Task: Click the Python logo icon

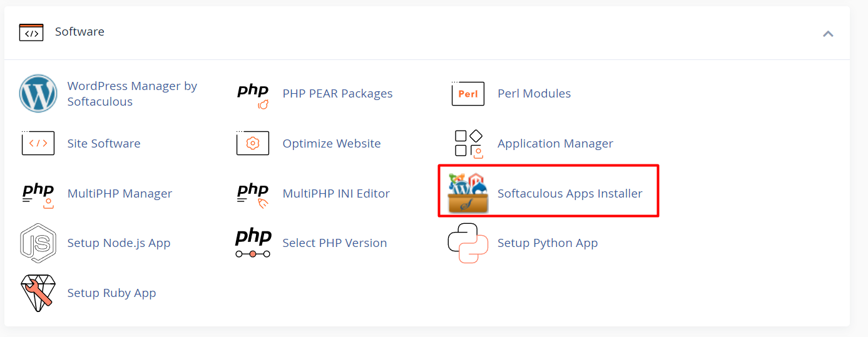Action: coord(467,243)
